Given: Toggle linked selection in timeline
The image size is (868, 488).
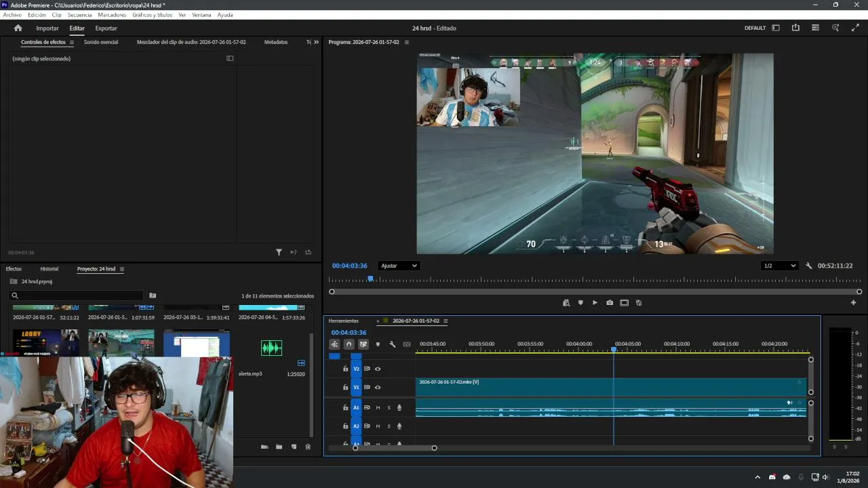Looking at the screenshot, I should 363,344.
